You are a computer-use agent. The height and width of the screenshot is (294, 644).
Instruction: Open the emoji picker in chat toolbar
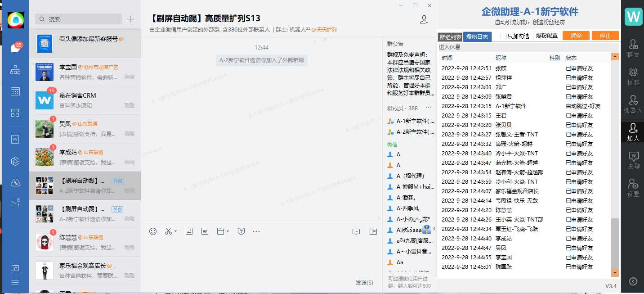click(153, 231)
